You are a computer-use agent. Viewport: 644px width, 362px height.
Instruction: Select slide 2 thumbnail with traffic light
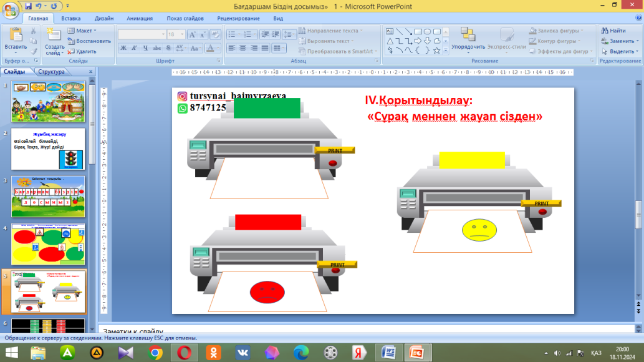48,149
